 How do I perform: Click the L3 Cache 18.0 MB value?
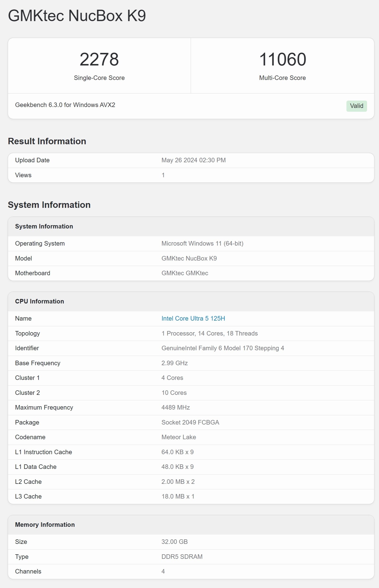pos(178,496)
